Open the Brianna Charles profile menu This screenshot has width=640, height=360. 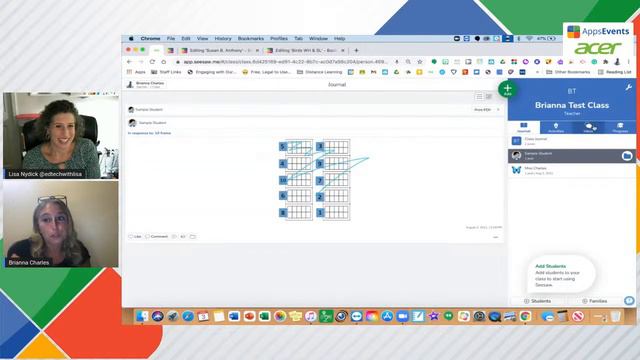146,84
